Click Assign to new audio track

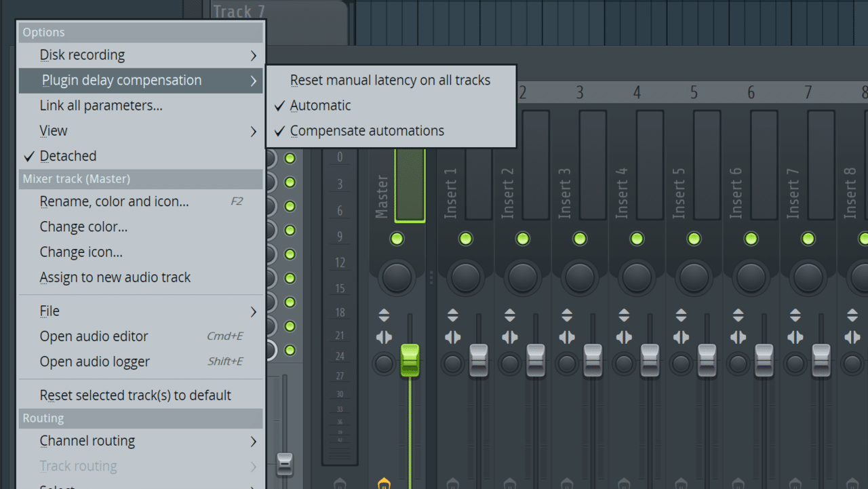(x=115, y=277)
